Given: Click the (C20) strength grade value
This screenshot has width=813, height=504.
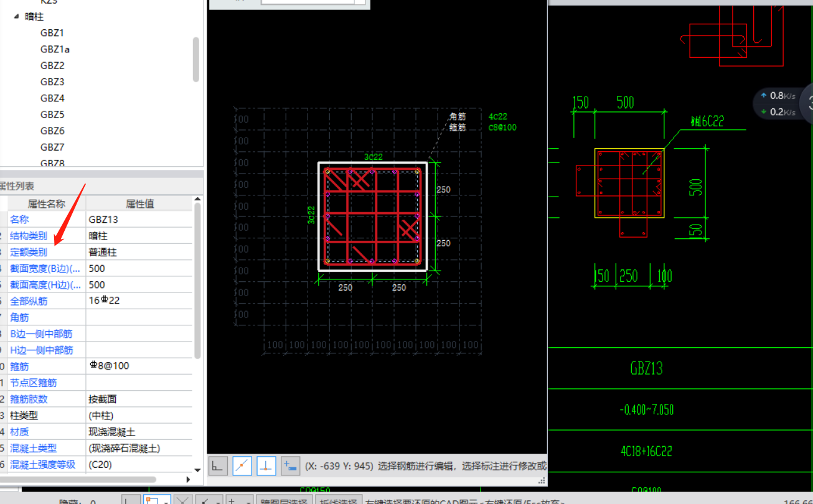Looking at the screenshot, I should [x=139, y=464].
